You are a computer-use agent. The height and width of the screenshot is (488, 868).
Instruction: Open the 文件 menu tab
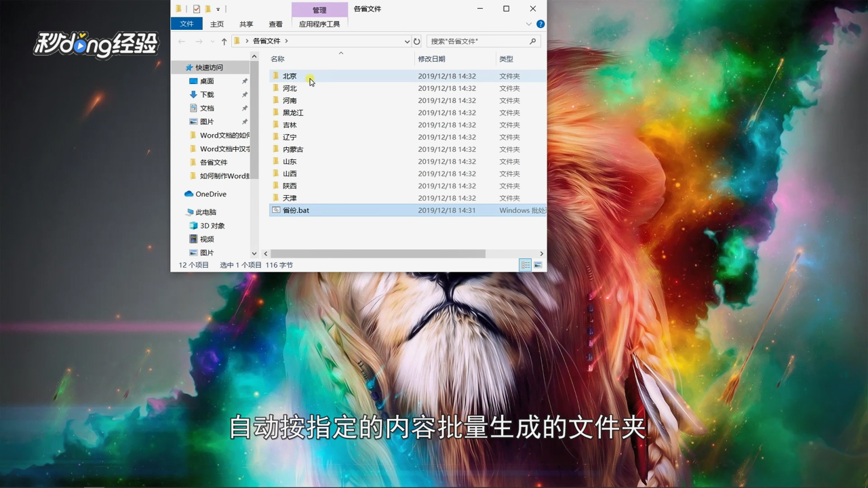click(186, 24)
